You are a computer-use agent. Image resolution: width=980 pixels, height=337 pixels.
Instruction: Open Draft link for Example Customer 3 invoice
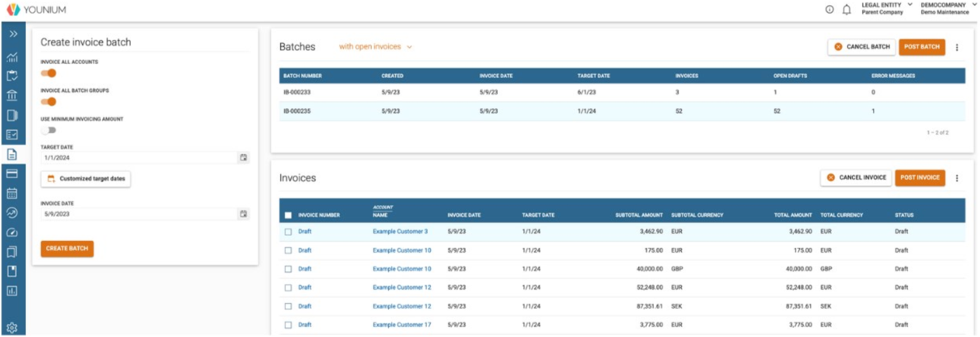305,231
